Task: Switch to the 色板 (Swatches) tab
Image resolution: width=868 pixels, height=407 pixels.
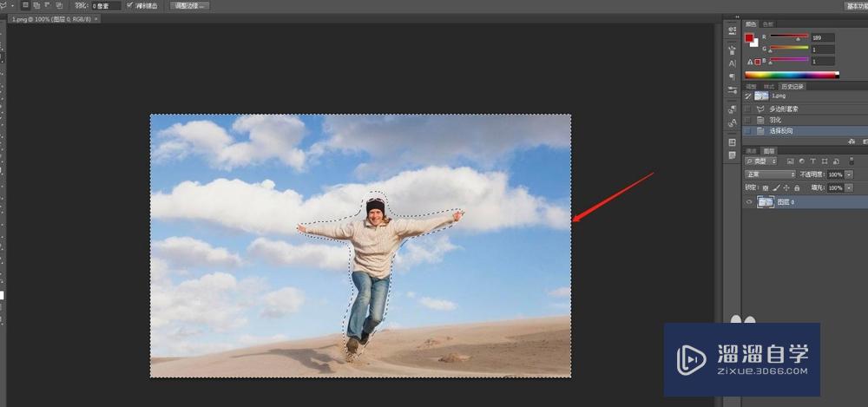Action: click(x=768, y=23)
